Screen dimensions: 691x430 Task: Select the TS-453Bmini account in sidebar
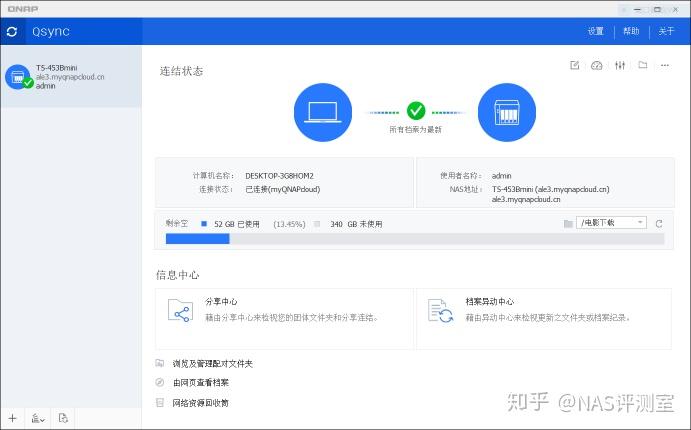click(71, 77)
